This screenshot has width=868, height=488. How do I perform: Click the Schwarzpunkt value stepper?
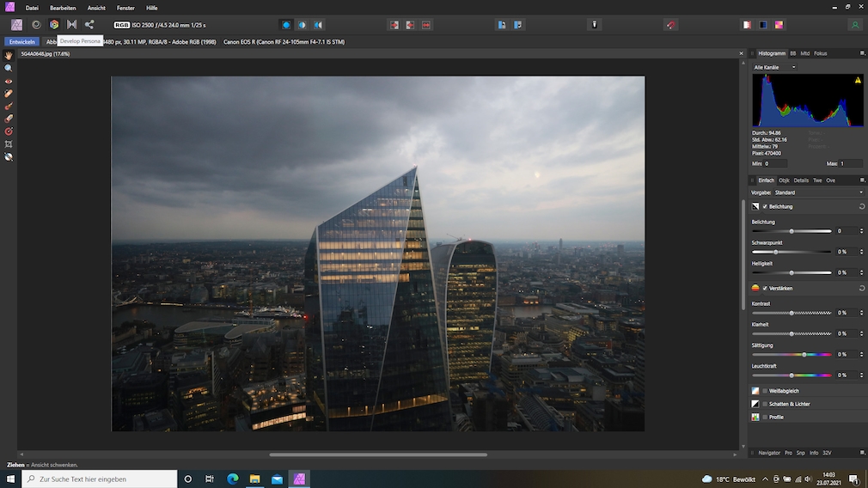[861, 252]
